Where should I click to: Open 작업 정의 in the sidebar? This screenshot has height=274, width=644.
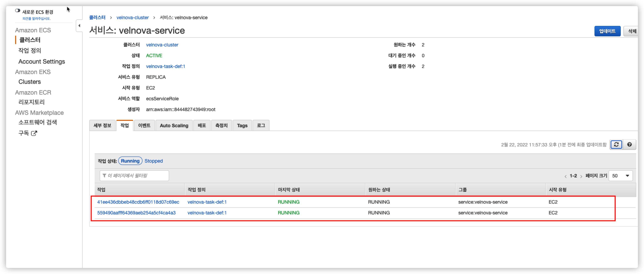point(30,50)
